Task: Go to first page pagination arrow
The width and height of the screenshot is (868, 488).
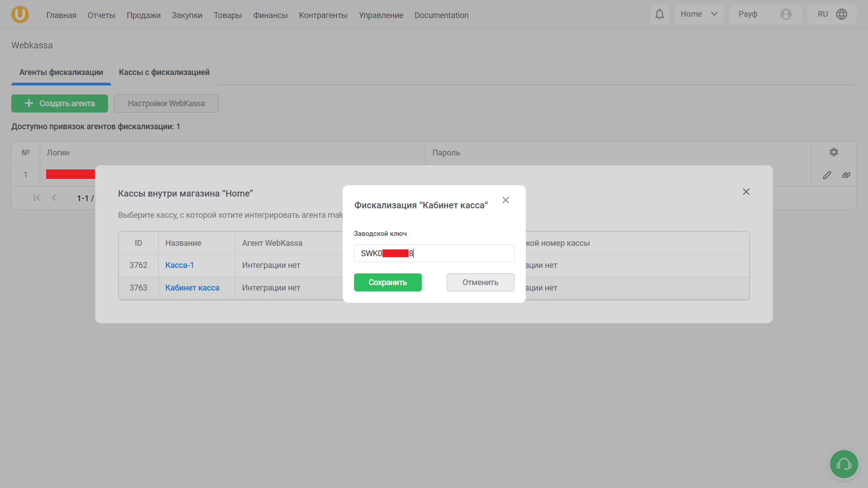Action: click(x=37, y=198)
